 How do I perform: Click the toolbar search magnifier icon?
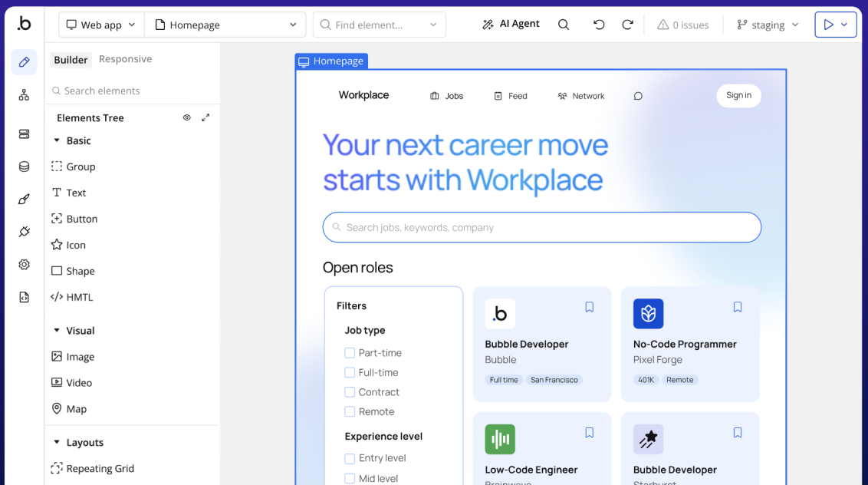click(x=564, y=25)
